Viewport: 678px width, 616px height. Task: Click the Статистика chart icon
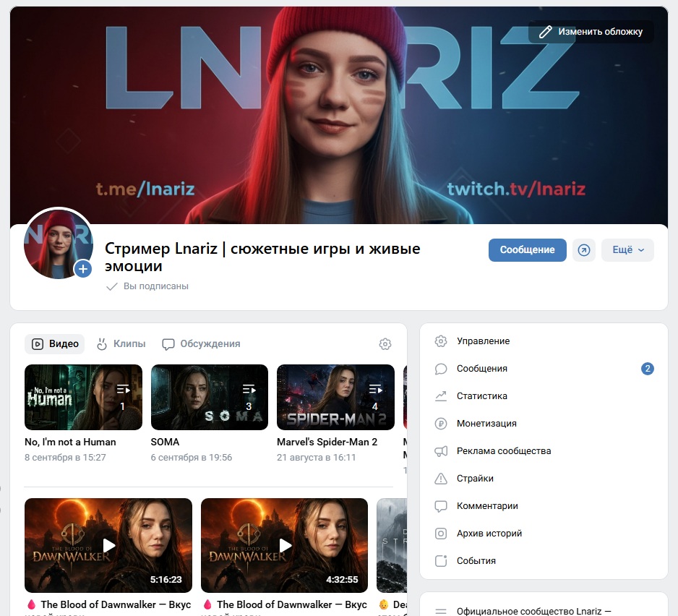(x=441, y=395)
